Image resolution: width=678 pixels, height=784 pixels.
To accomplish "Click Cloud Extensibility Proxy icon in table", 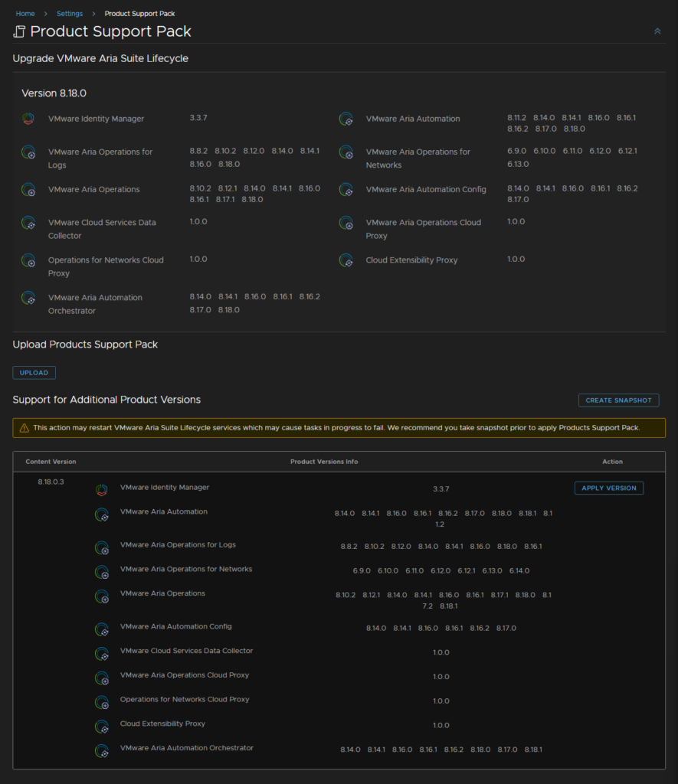I will coord(102,727).
